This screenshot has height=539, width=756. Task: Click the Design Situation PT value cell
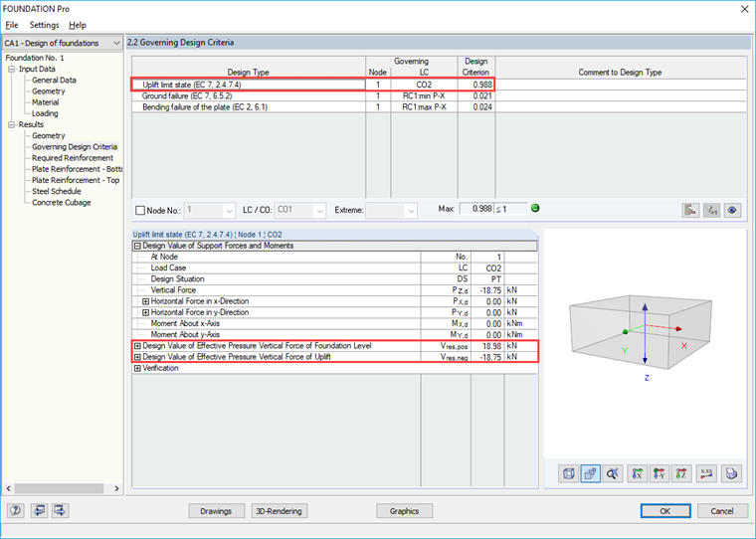[487, 279]
